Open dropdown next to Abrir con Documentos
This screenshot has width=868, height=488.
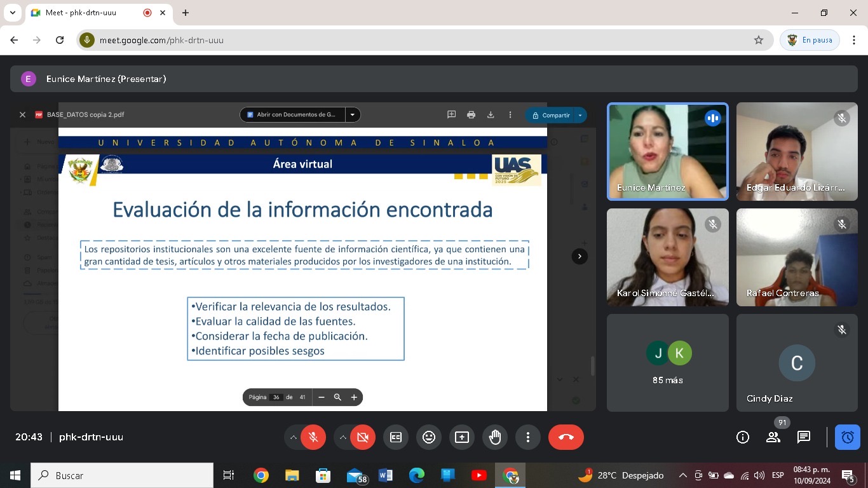click(x=353, y=115)
